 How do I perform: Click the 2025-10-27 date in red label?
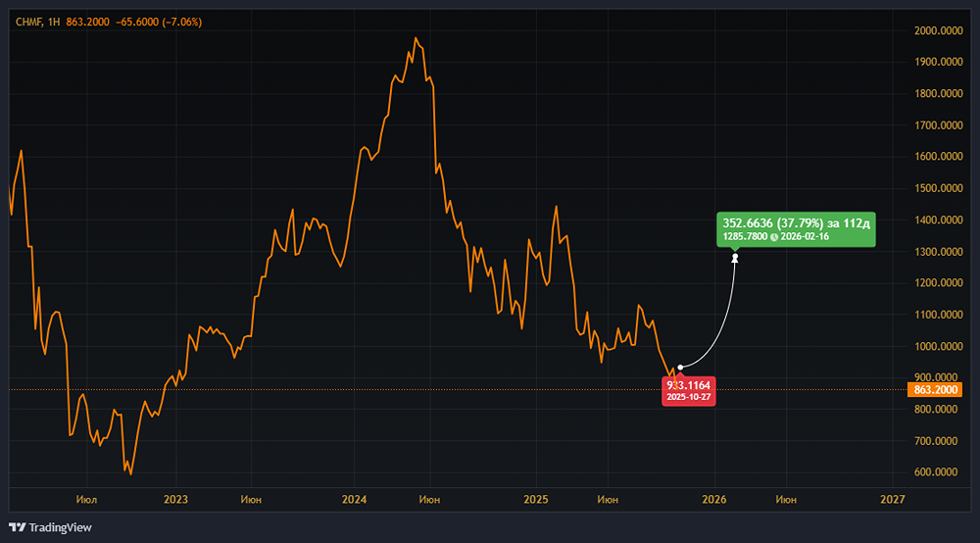pos(688,397)
